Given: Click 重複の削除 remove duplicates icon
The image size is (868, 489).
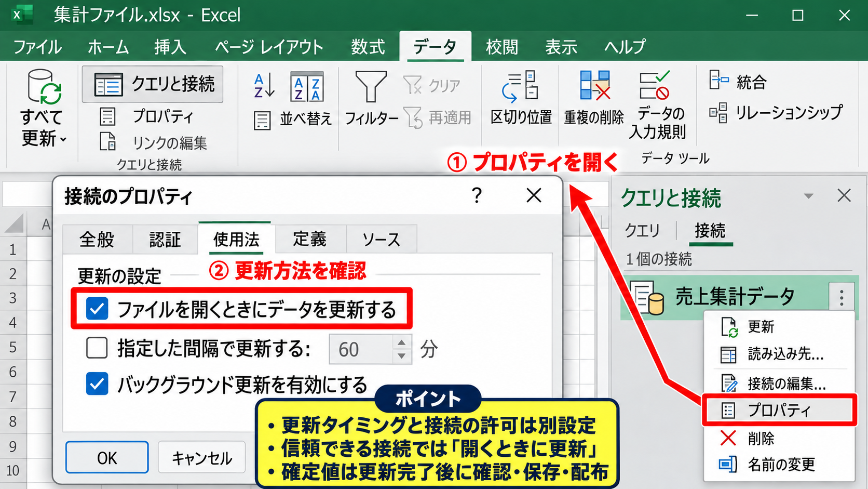Looking at the screenshot, I should tap(594, 86).
